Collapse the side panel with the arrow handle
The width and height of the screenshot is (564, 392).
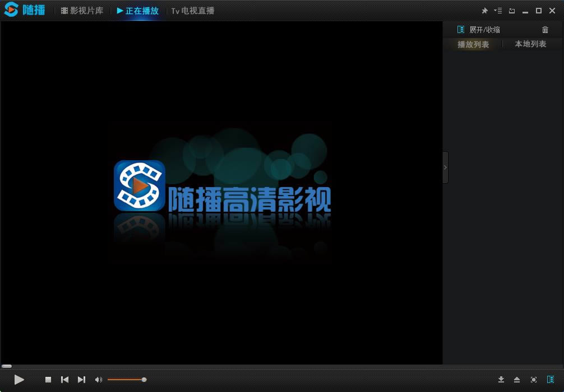445,167
